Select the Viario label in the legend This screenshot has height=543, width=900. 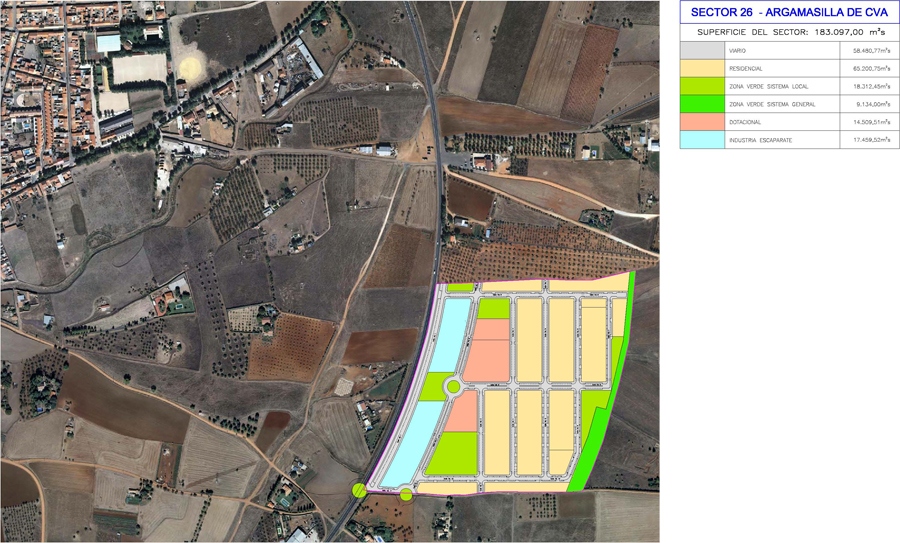coord(738,50)
